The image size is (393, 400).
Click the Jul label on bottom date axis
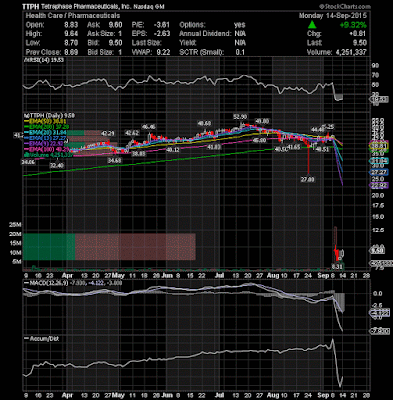click(x=219, y=276)
